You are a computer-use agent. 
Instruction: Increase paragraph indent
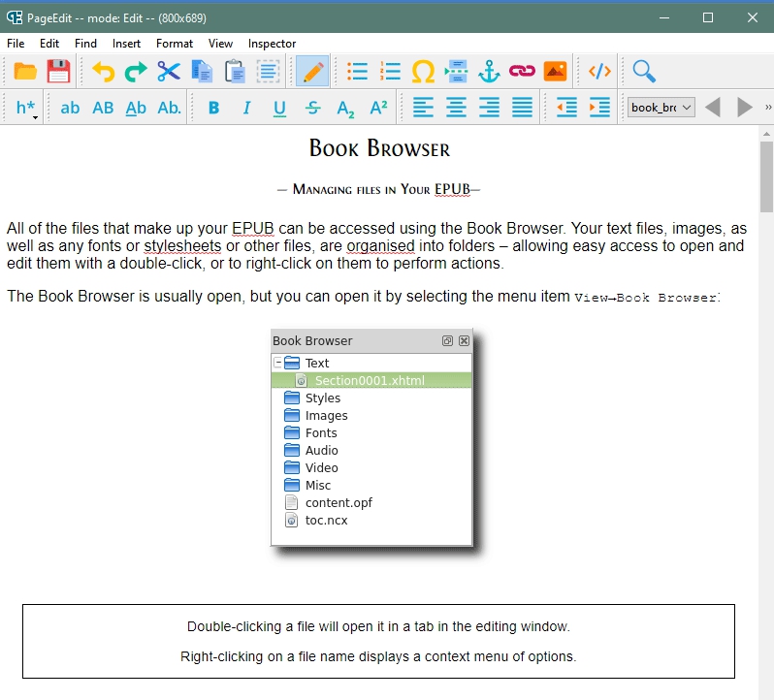tap(599, 108)
